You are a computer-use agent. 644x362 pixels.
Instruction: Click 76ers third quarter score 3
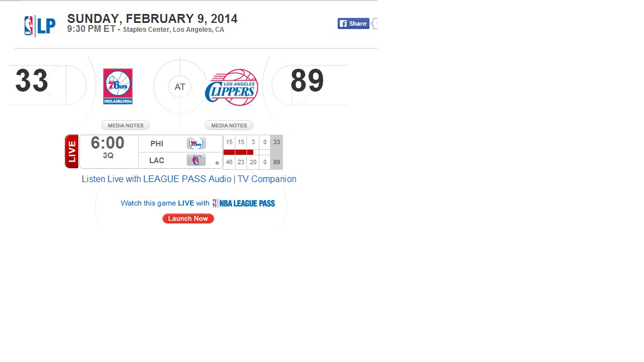253,142
